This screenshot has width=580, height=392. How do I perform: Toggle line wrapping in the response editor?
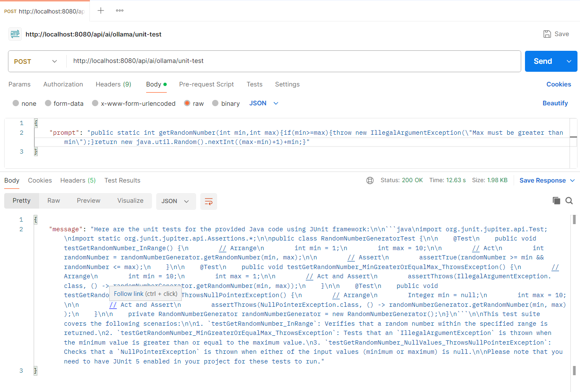pos(209,201)
